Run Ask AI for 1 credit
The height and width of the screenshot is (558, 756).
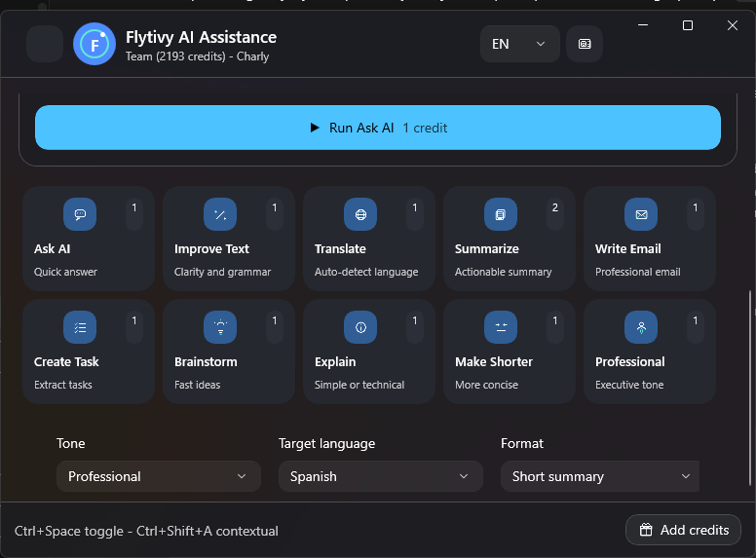378,128
